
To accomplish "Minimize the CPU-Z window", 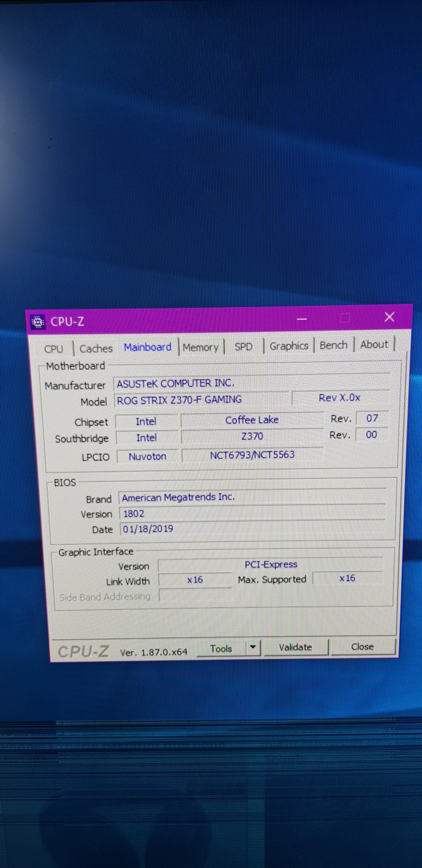I will tap(302, 319).
